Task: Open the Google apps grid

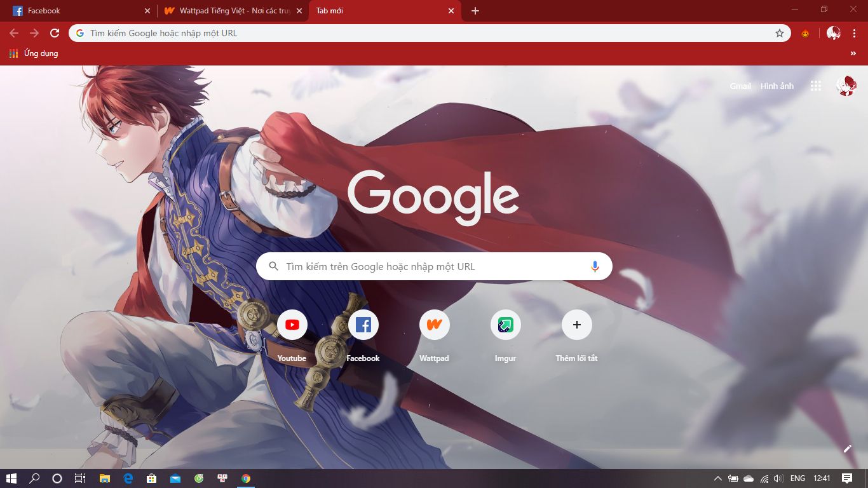Action: pos(816,86)
